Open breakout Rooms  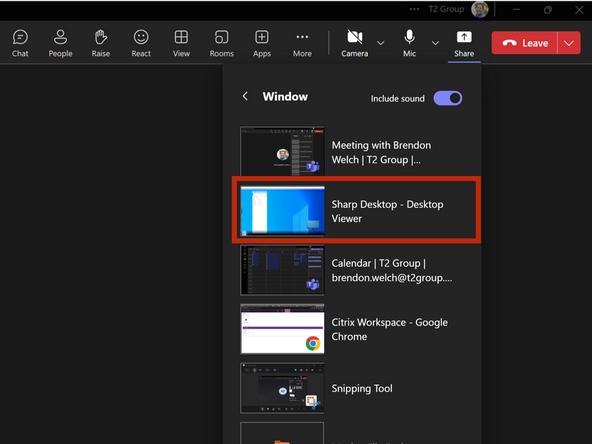coord(222,43)
